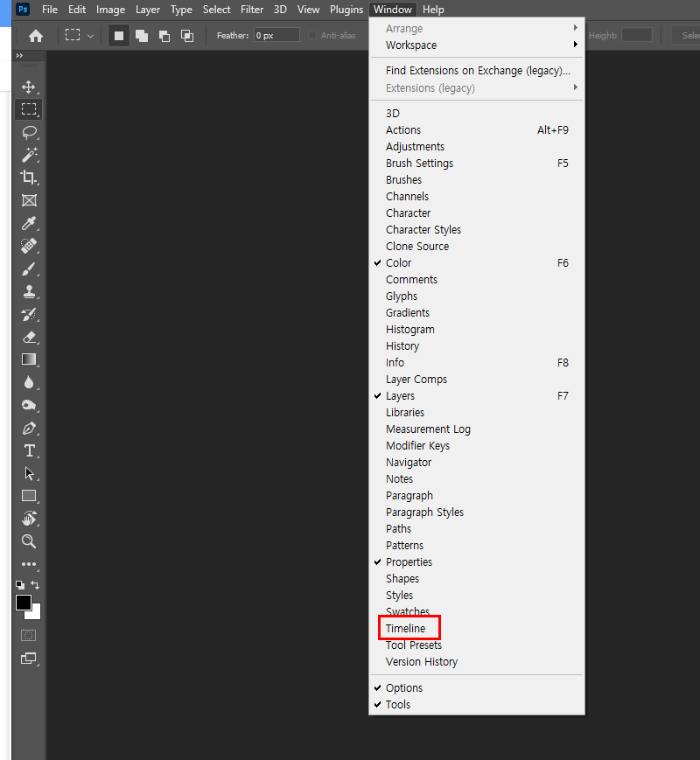Expand the Arrange submenu
This screenshot has height=760, width=700.
click(476, 29)
